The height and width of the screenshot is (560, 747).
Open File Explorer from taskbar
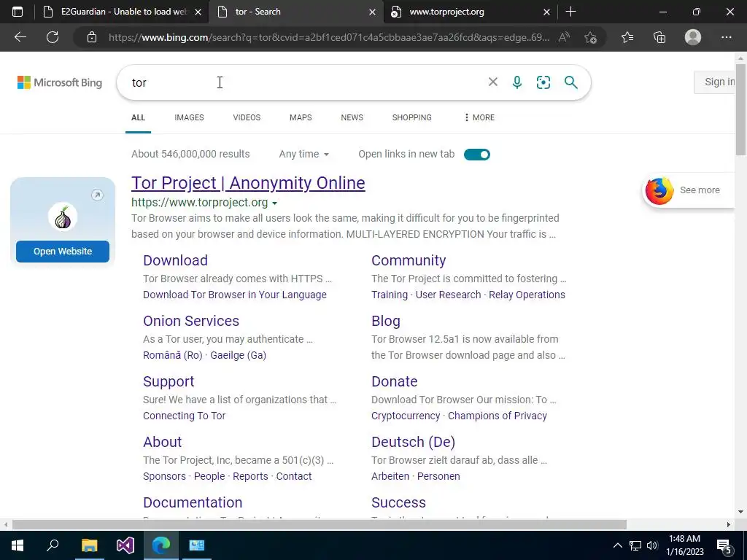click(x=89, y=545)
